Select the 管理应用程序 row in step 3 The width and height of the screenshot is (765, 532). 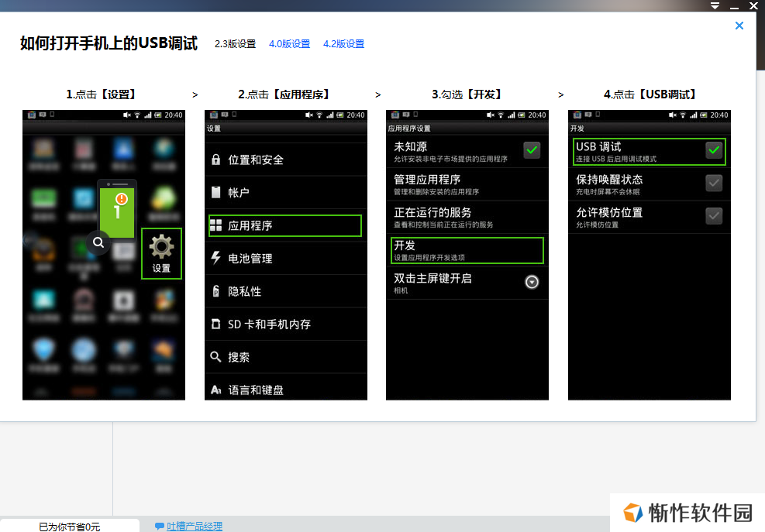coord(467,184)
